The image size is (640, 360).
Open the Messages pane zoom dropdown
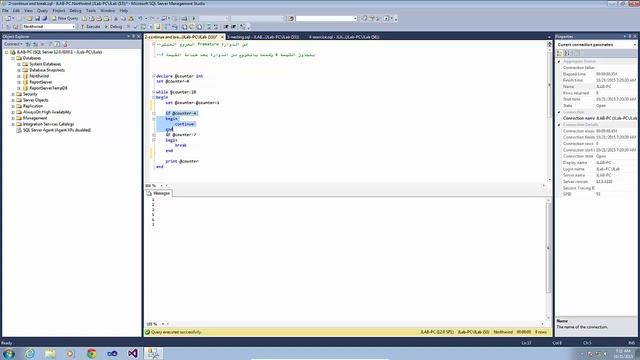(163, 324)
